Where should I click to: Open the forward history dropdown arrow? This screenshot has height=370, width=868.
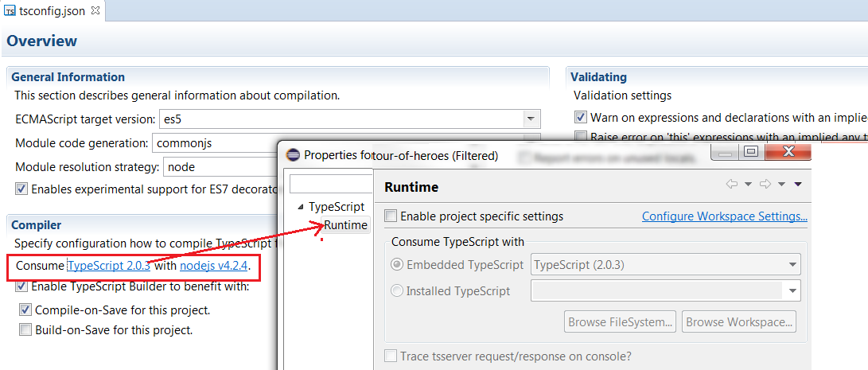782,185
